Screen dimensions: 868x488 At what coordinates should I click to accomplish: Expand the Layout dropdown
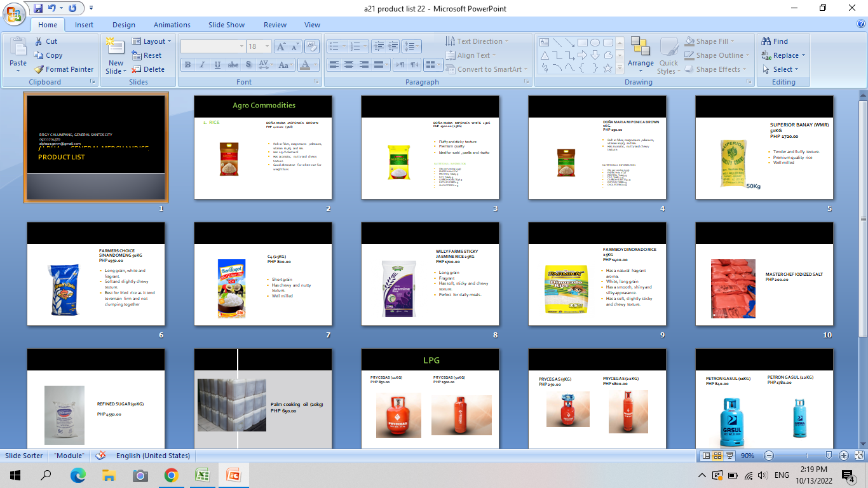pos(151,41)
